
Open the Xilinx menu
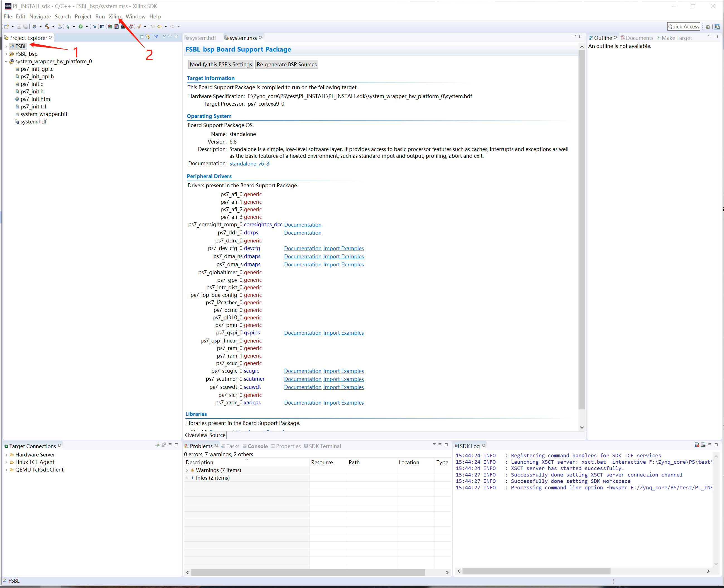115,16
